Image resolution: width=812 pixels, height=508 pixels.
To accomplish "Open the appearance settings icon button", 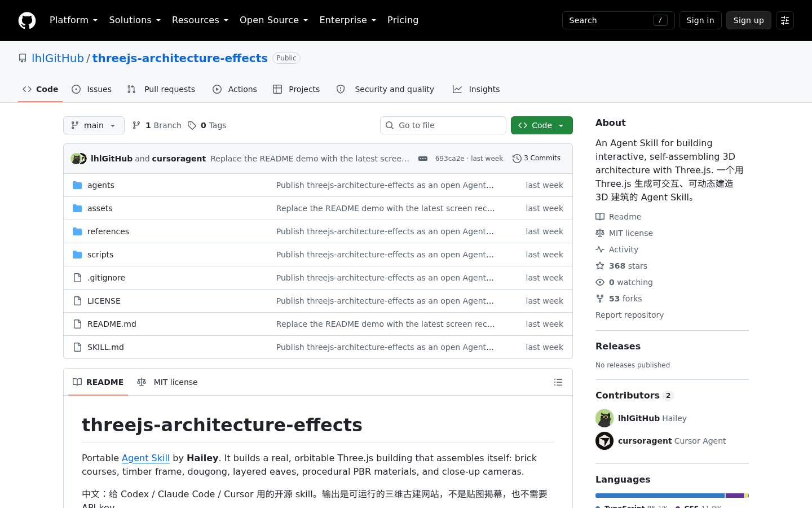I will pyautogui.click(x=785, y=20).
